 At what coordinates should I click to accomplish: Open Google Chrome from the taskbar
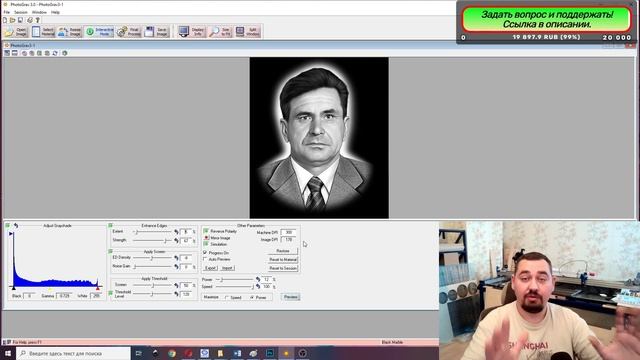[x=172, y=353]
